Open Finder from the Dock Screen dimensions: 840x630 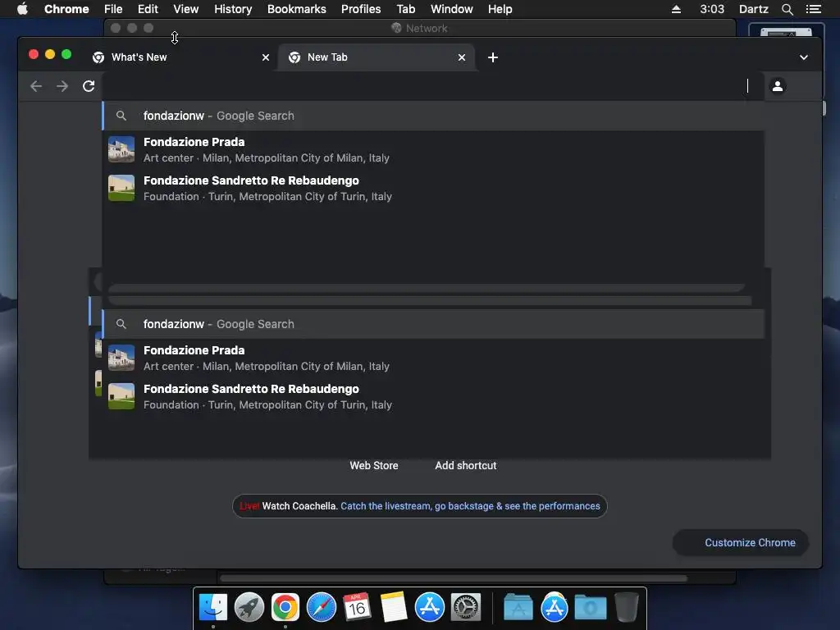point(213,608)
